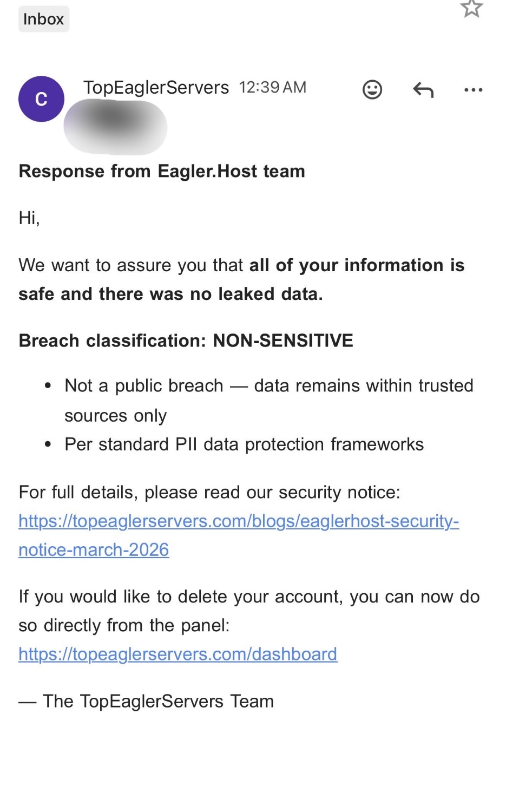The image size is (506, 812).
Task: Click the 'Per standard PII data' bullet
Action: tap(244, 444)
